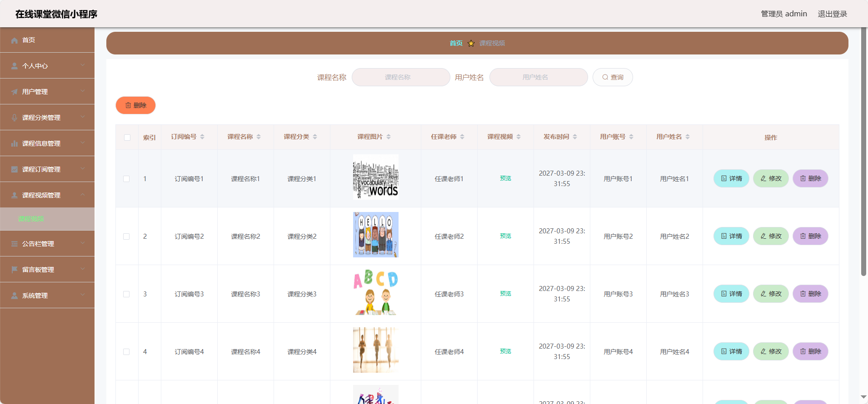Image resolution: width=868 pixels, height=404 pixels.
Task: Sort by 用户姓名 column arrows
Action: (688, 137)
